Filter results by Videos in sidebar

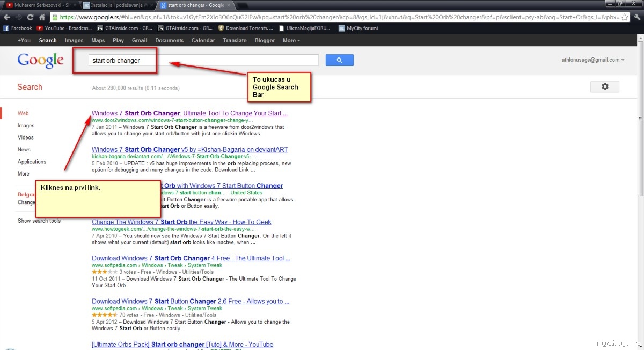(x=25, y=137)
